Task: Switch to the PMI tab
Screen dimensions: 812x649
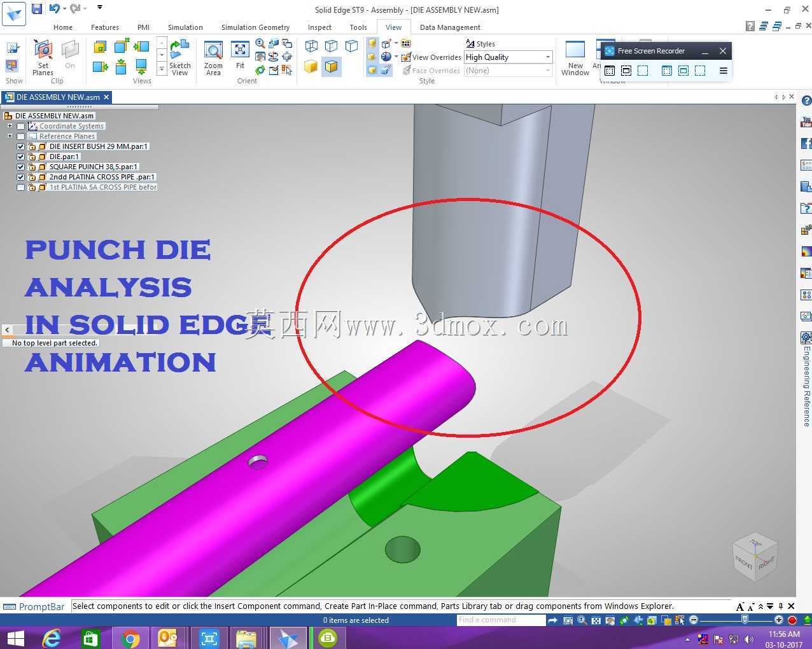Action: (144, 27)
